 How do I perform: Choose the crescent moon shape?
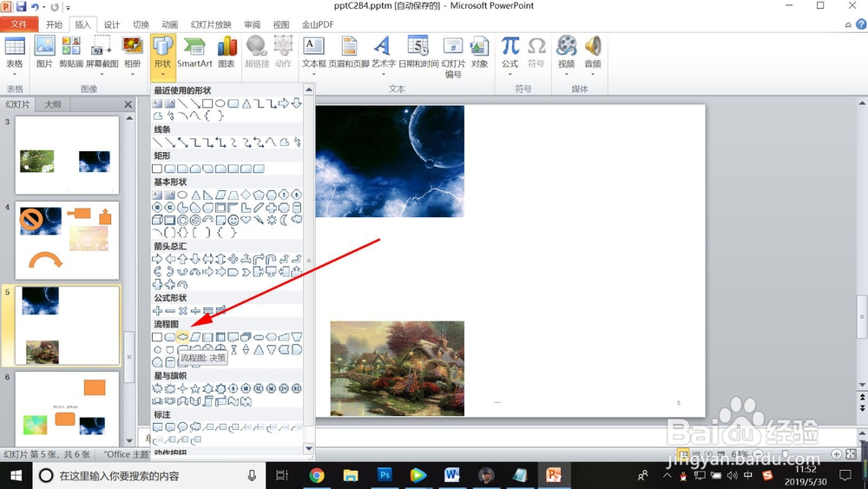coord(284,220)
